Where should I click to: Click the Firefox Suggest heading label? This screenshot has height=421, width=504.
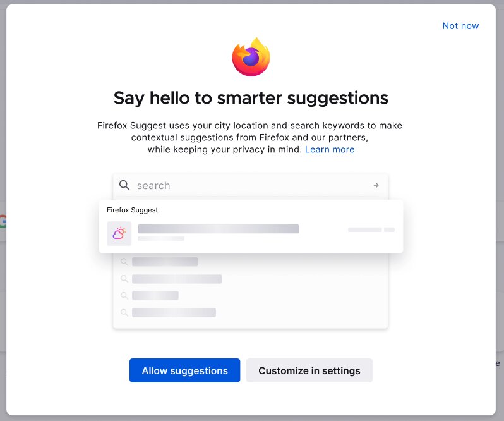point(133,210)
